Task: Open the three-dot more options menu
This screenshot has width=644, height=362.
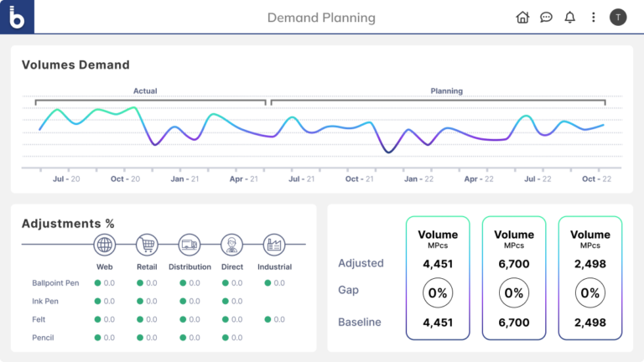Action: [x=594, y=17]
